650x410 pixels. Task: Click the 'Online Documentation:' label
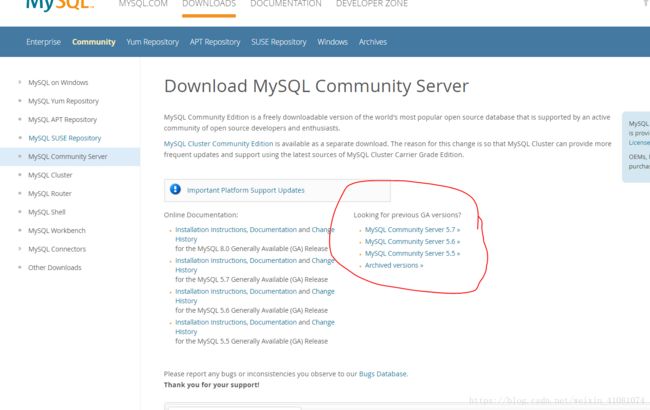click(201, 215)
